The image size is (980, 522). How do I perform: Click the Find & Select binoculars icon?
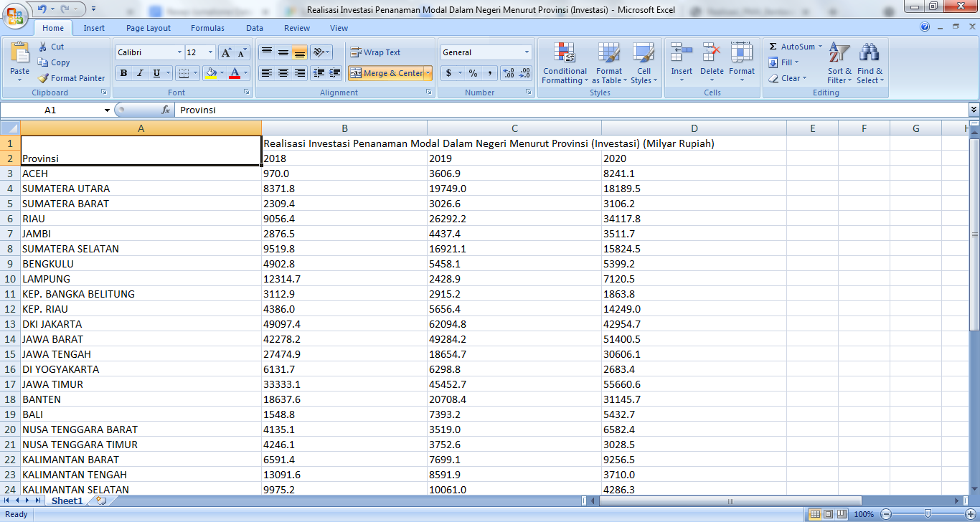tap(870, 53)
